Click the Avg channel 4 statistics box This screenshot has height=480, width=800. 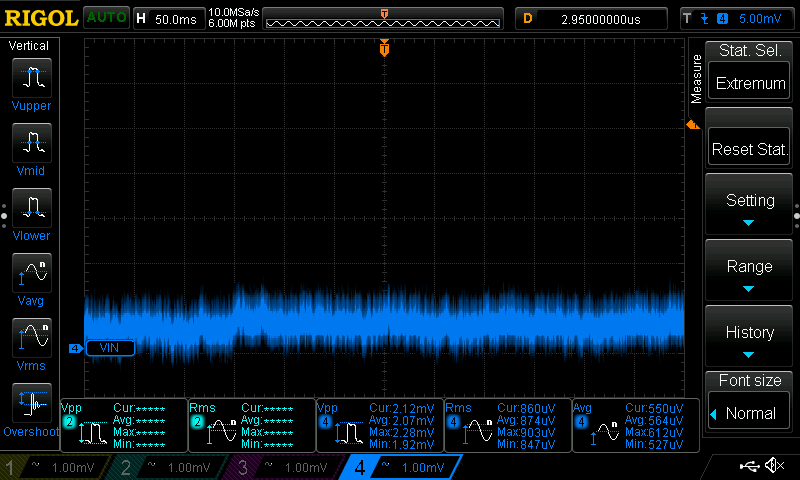(636, 425)
